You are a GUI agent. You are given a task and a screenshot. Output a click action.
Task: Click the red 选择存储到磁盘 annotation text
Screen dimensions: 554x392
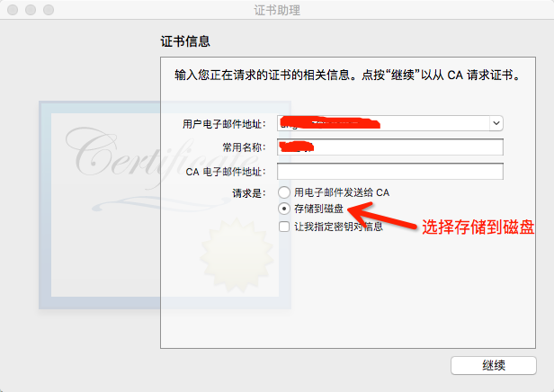[x=478, y=227]
